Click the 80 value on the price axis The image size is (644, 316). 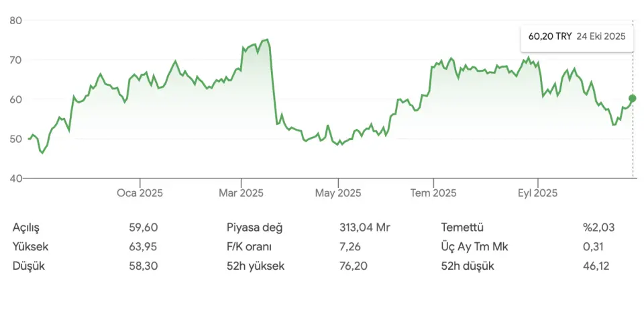click(x=16, y=21)
